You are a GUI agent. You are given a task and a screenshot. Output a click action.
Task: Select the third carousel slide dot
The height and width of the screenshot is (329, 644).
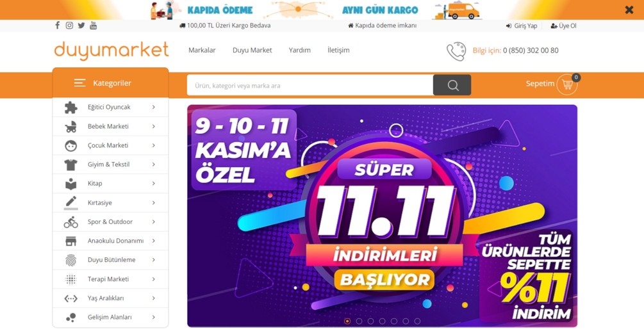[371, 321]
